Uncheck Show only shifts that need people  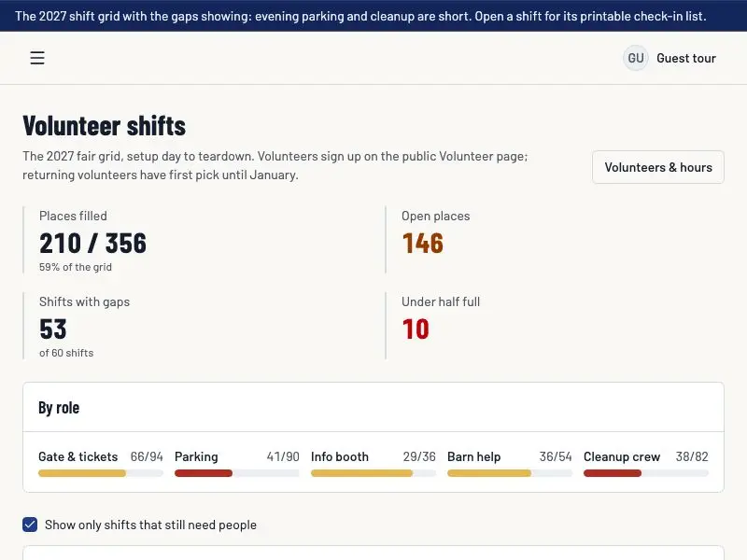tap(30, 525)
